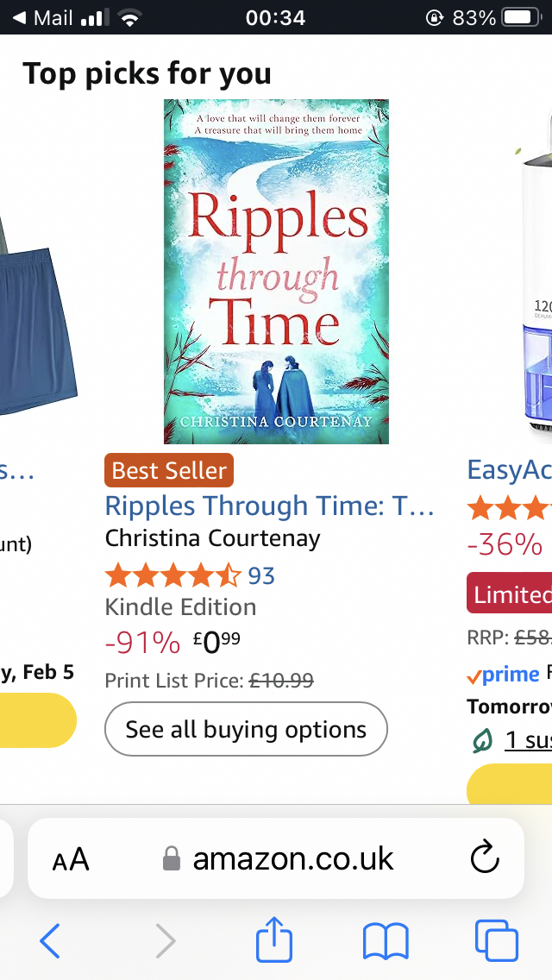The image size is (552, 980).
Task: Open Ripples Through Time title link
Action: (269, 506)
